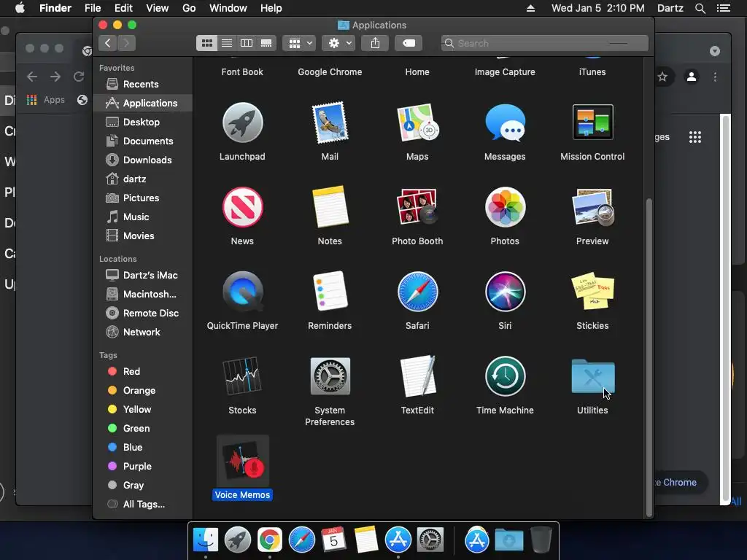Click the Finder window vertical scrollbar

649,357
